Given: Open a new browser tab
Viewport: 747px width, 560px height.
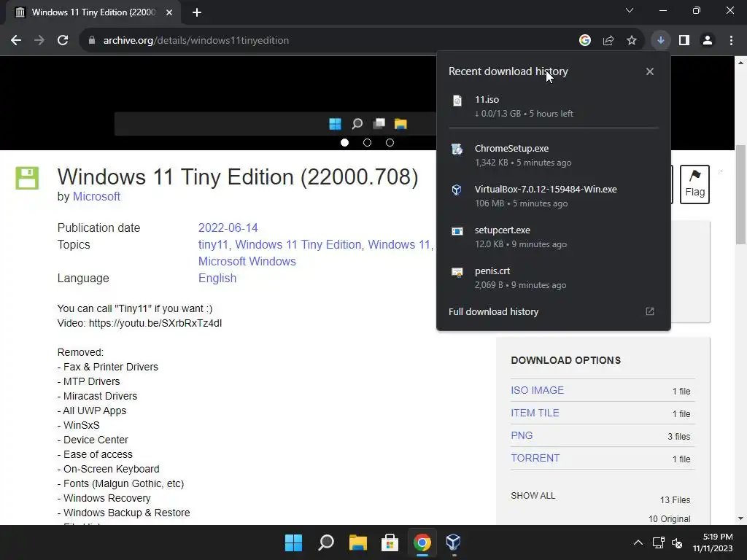Looking at the screenshot, I should pyautogui.click(x=197, y=12).
